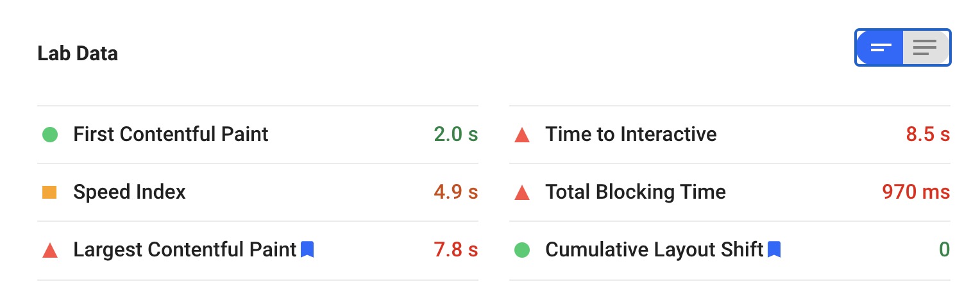Switch to compact metrics view toggle
The image size is (980, 300).
(x=880, y=47)
